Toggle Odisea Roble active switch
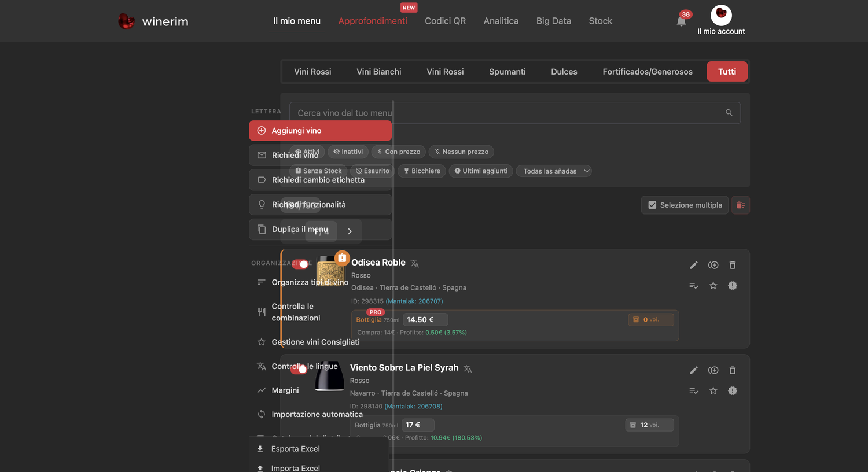Image resolution: width=868 pixels, height=472 pixels. tap(300, 264)
